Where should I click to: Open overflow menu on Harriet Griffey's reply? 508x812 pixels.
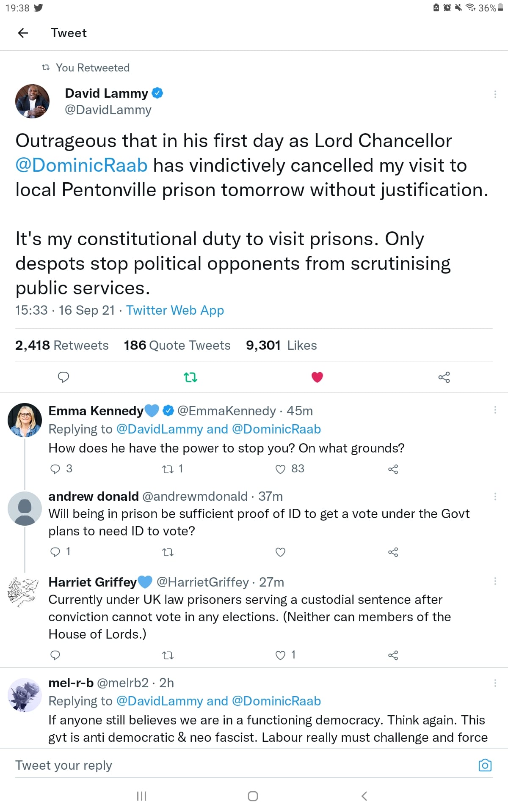pyautogui.click(x=495, y=581)
